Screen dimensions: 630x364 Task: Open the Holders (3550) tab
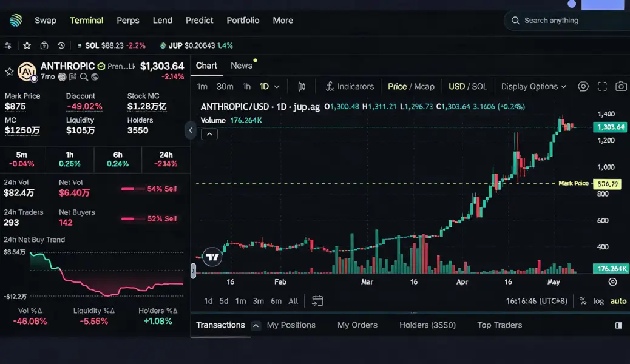click(427, 325)
